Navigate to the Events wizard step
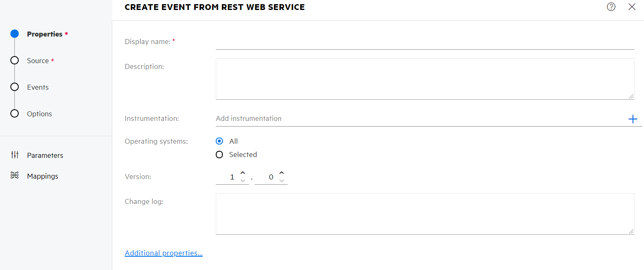644x270 pixels. coord(37,87)
